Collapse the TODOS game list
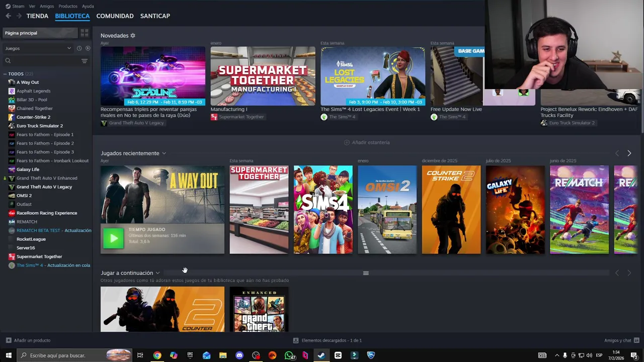The image size is (644, 362). (5, 74)
